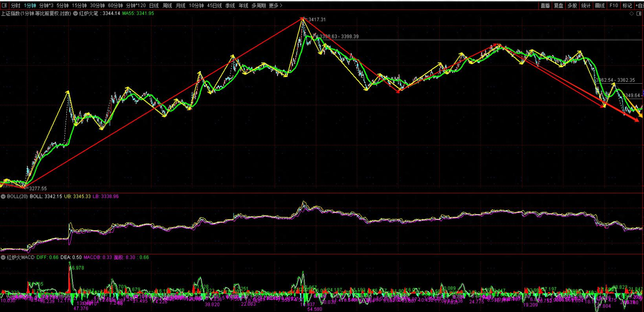
Task: Toggle right side panel icon below toolbar
Action: [639, 13]
